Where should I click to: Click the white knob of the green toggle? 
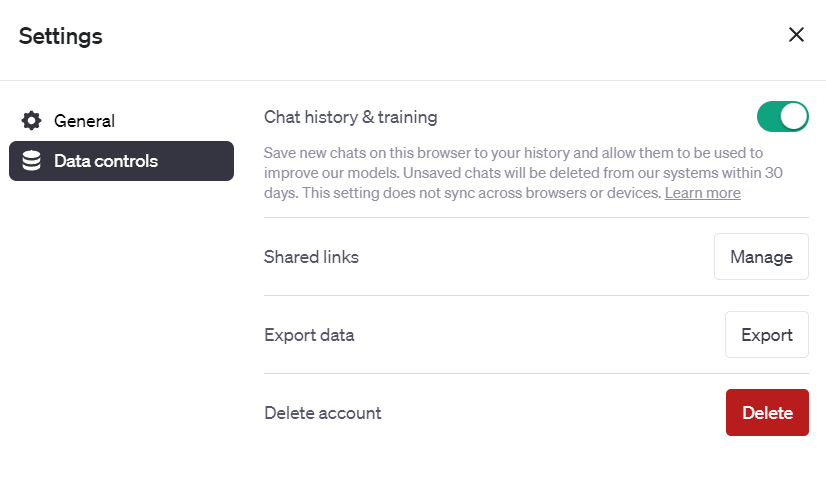(x=793, y=116)
